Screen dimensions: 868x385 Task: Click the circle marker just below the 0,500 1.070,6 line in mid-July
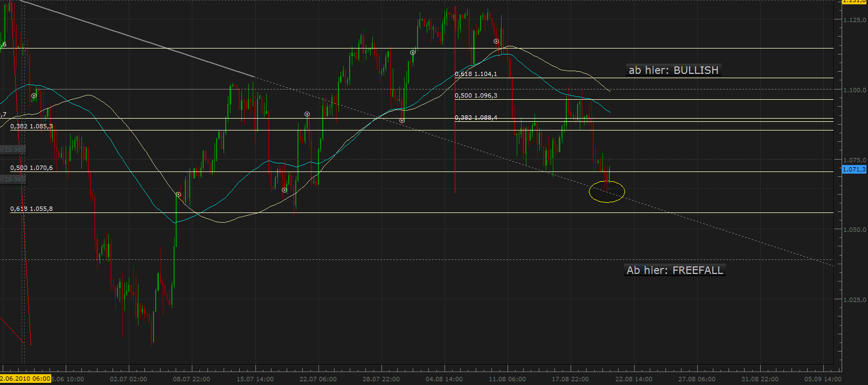[x=284, y=190]
